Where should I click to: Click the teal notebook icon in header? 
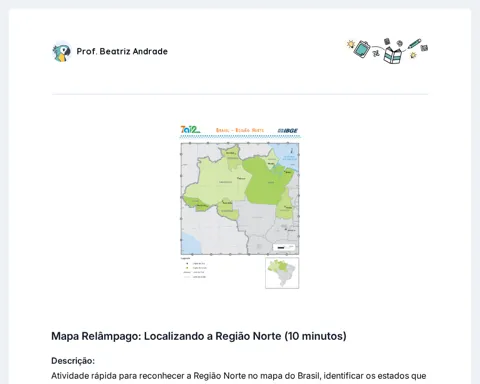tap(362, 49)
